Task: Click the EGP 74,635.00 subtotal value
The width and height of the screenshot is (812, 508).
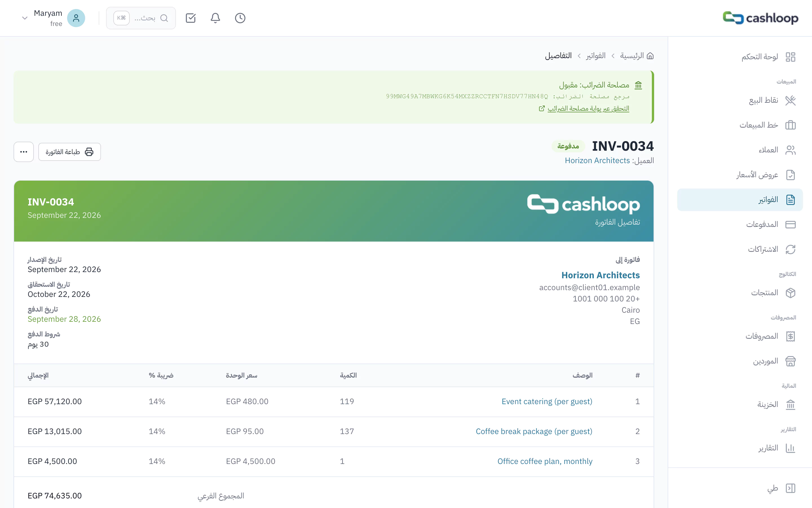Action: pos(55,496)
